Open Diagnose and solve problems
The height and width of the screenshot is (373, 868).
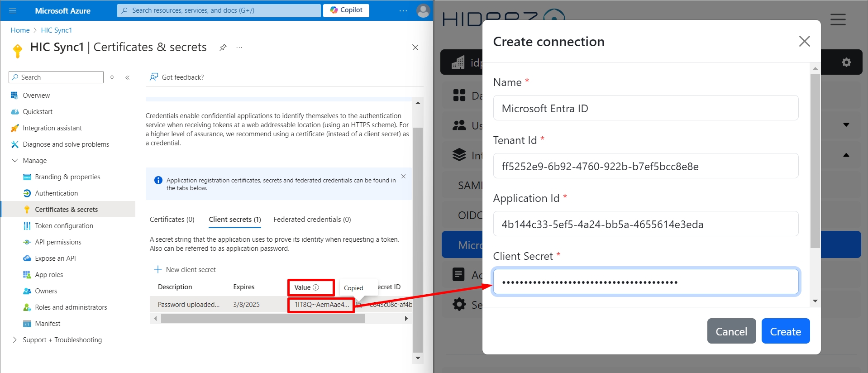(x=66, y=144)
